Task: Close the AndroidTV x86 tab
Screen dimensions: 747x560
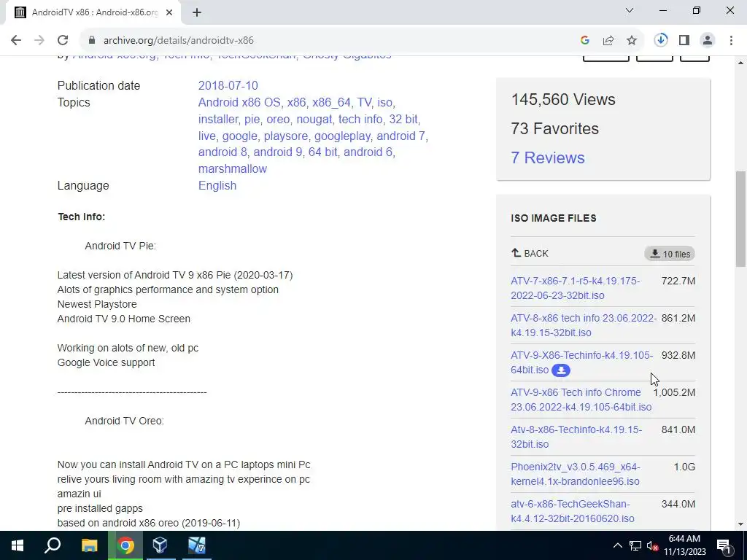Action: pos(169,12)
